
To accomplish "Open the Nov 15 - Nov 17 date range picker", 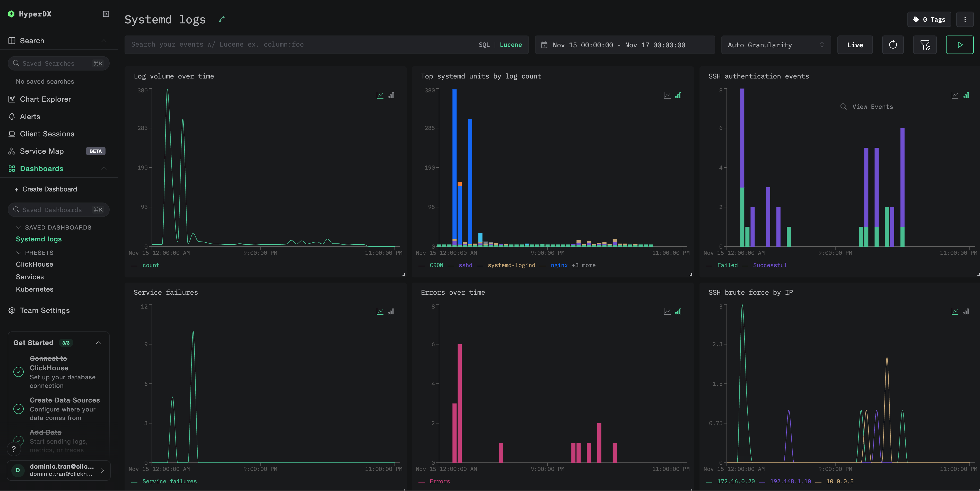I will coord(624,45).
